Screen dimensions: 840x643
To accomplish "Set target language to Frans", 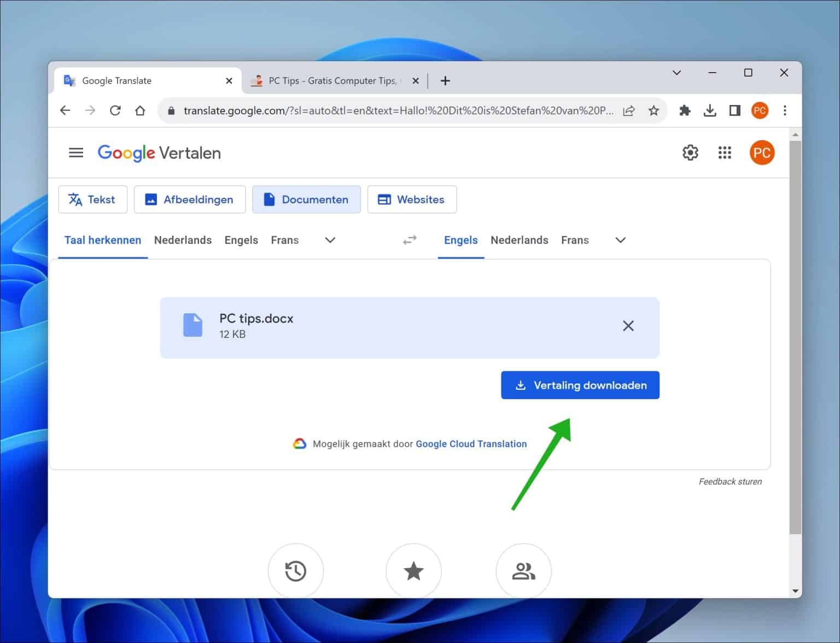I will click(x=575, y=239).
